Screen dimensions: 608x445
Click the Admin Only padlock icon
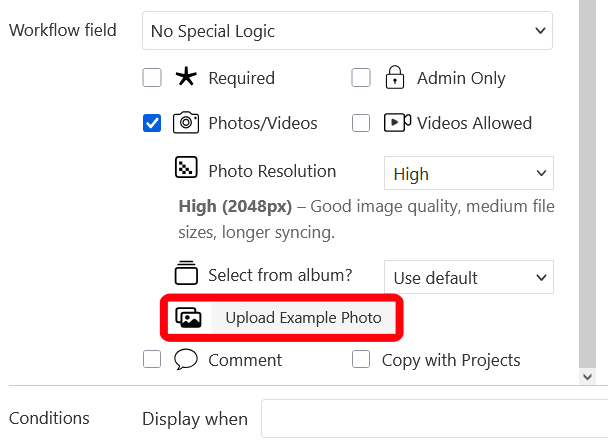(x=395, y=77)
